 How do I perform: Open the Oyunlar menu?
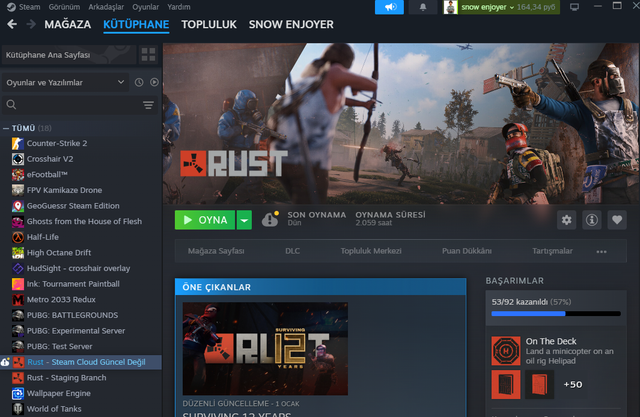[145, 7]
